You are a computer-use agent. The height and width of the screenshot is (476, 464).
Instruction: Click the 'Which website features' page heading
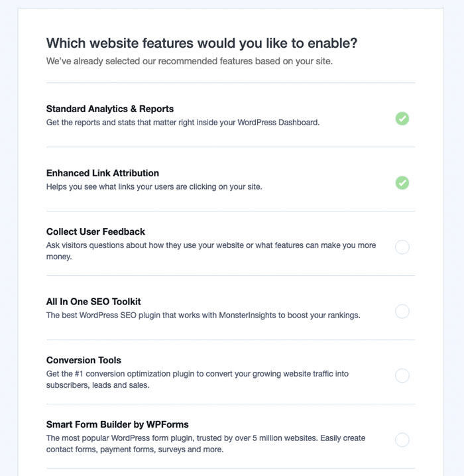pyautogui.click(x=202, y=44)
